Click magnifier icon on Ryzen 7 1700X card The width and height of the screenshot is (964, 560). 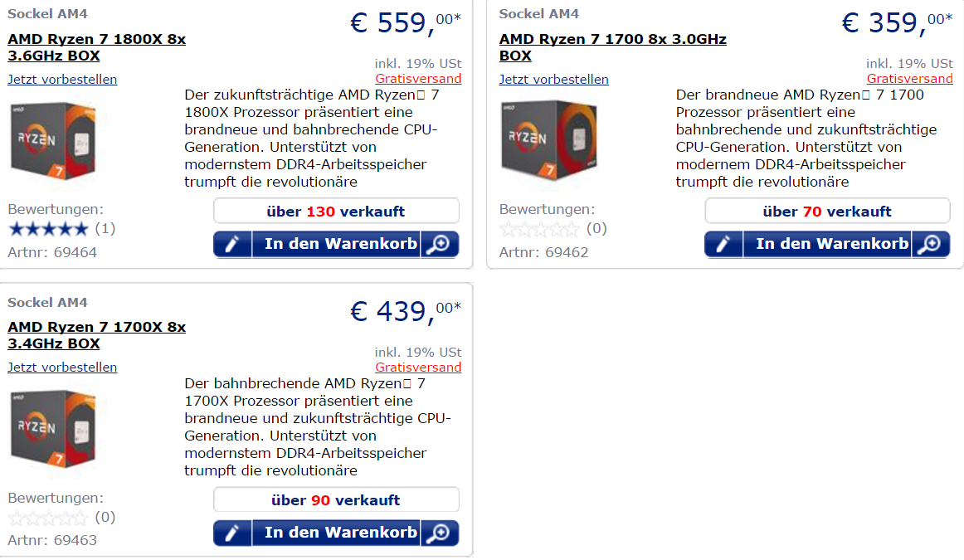coord(439,533)
